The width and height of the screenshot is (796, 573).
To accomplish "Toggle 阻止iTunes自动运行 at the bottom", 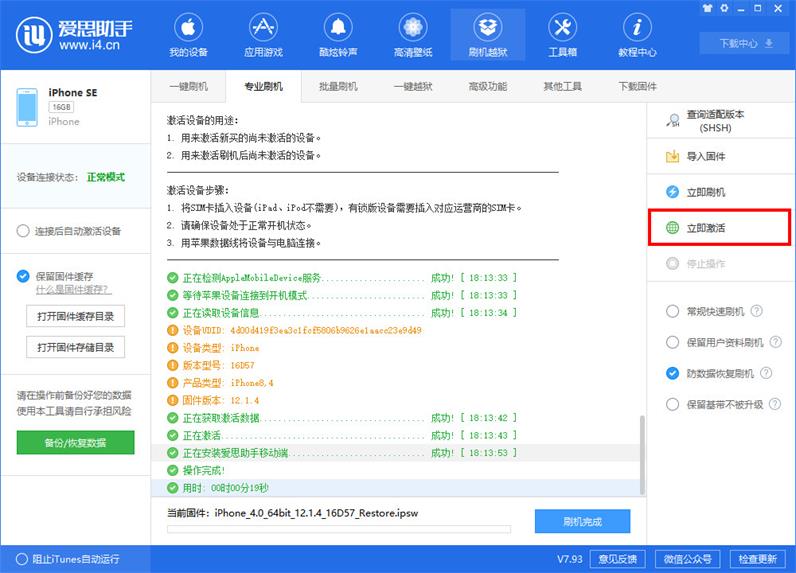I will pos(22,559).
